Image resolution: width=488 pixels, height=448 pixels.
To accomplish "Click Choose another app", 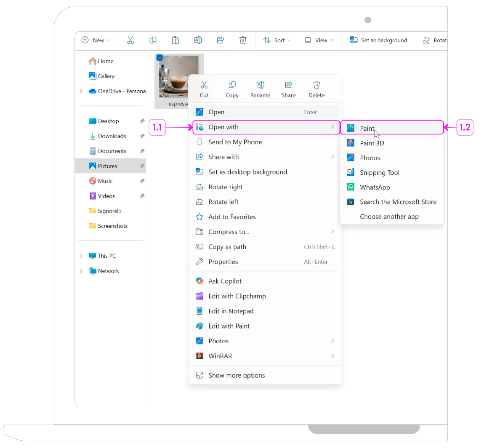I will pyautogui.click(x=389, y=216).
